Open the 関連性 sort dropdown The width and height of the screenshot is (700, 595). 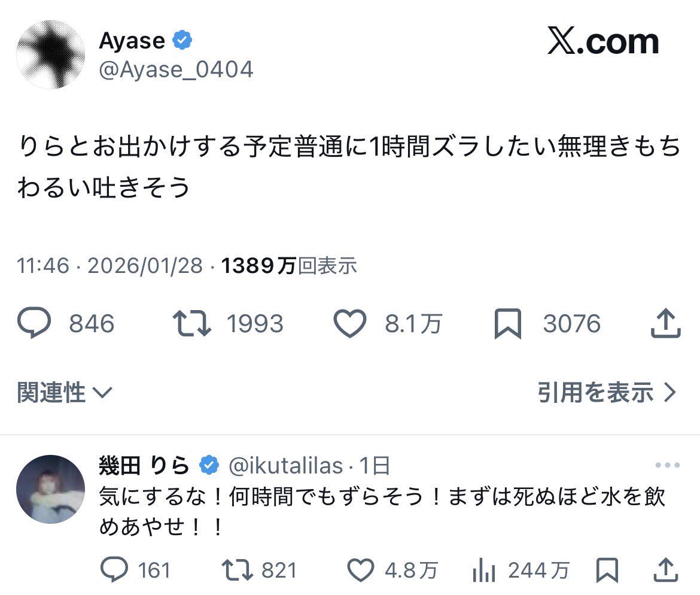click(65, 393)
